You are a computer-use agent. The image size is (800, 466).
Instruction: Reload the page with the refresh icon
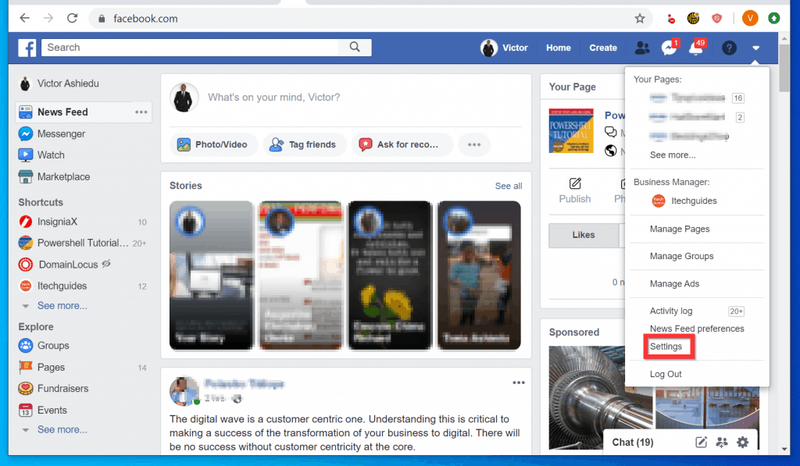pyautogui.click(x=72, y=18)
